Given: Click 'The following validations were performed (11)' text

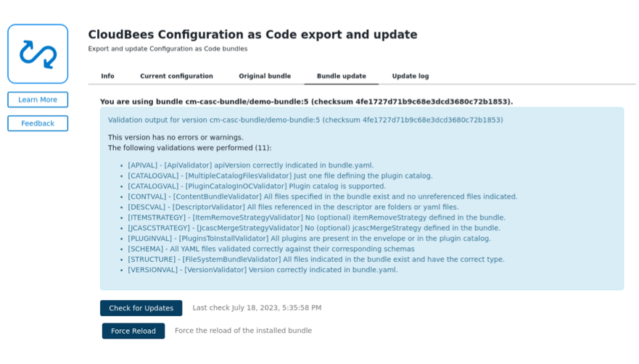Looking at the screenshot, I should point(189,148).
